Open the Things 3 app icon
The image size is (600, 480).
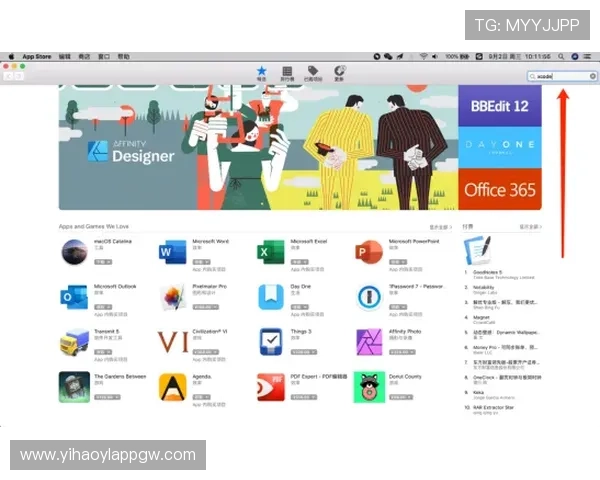pos(270,341)
